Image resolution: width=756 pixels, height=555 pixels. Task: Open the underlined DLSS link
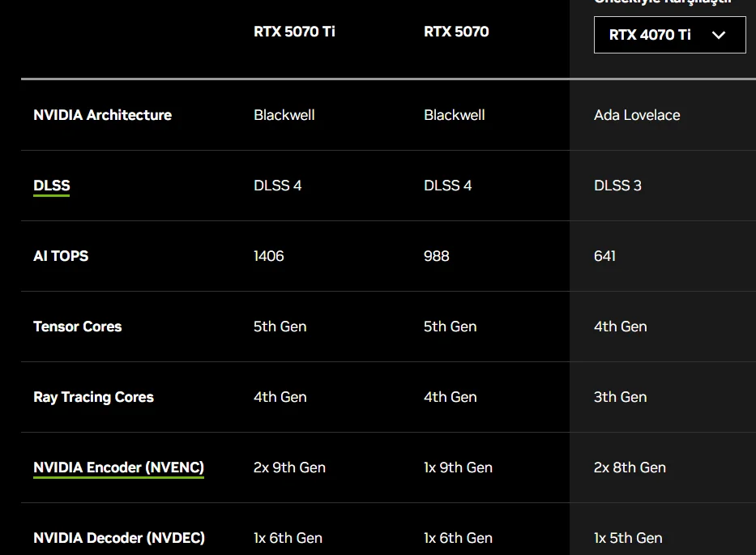pos(52,186)
